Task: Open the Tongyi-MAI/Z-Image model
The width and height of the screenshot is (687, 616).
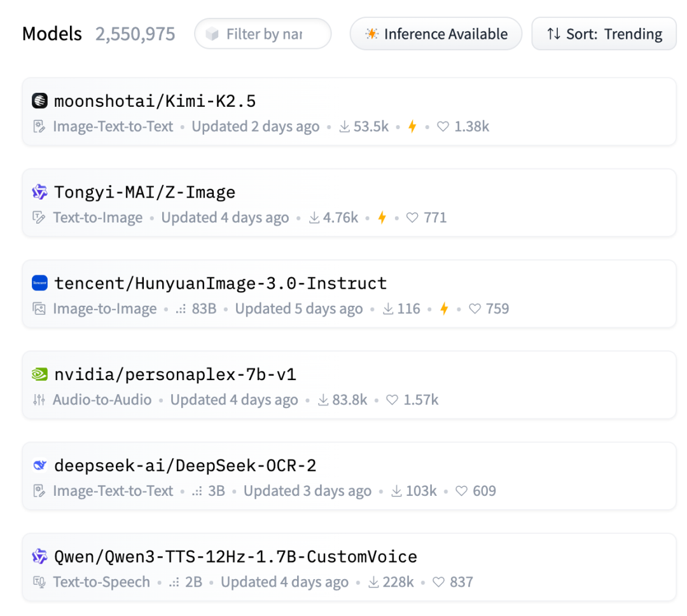Action: click(x=145, y=192)
